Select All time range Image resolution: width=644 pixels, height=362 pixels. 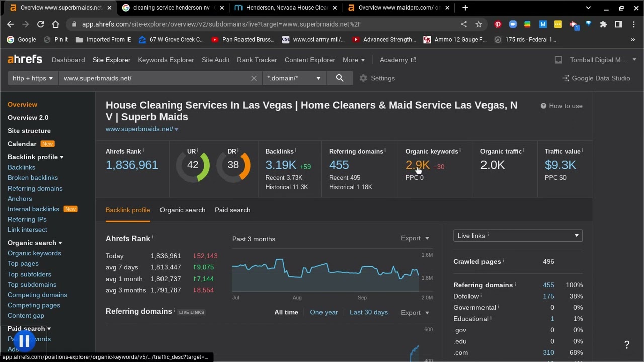click(x=286, y=312)
